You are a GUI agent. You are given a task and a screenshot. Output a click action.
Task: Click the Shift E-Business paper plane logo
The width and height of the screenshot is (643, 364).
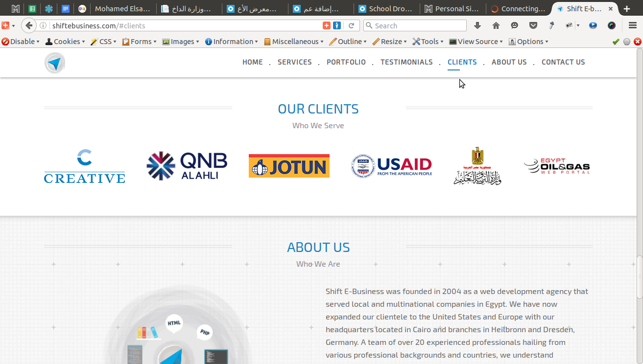click(x=55, y=63)
